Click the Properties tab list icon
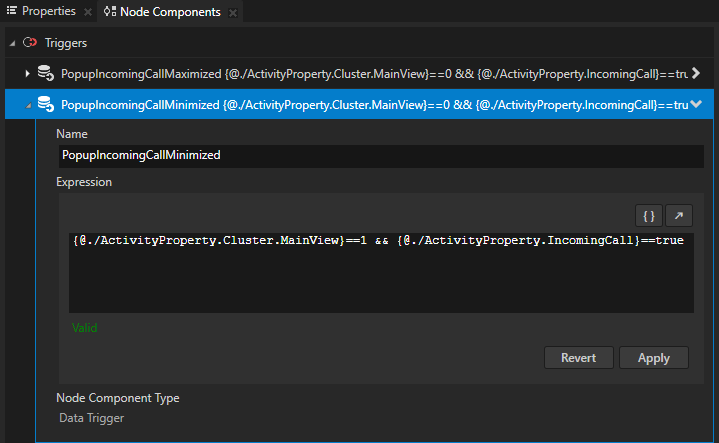This screenshot has height=443, width=719. click(12, 12)
